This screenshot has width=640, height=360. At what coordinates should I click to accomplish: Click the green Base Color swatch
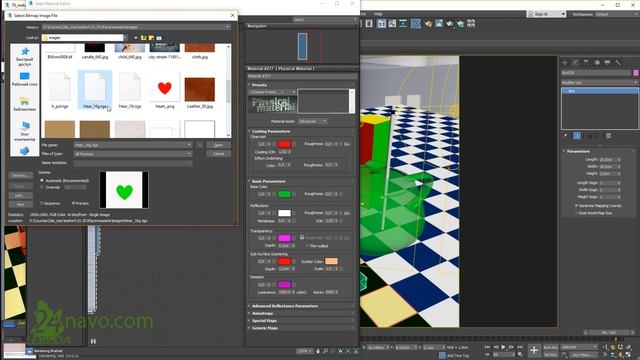click(x=284, y=194)
